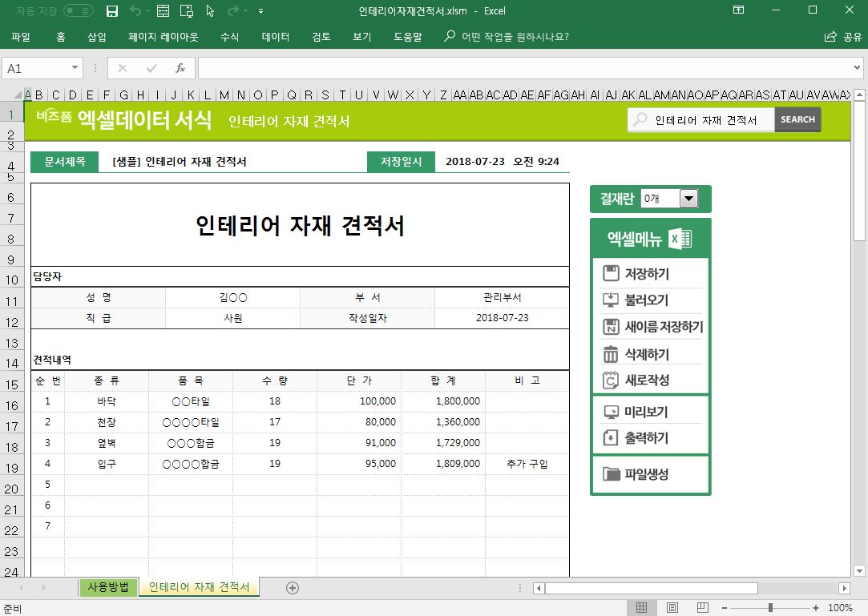Click the 미리보기 preview button
Image resolution: width=868 pixels, height=616 pixels.
pos(646,413)
